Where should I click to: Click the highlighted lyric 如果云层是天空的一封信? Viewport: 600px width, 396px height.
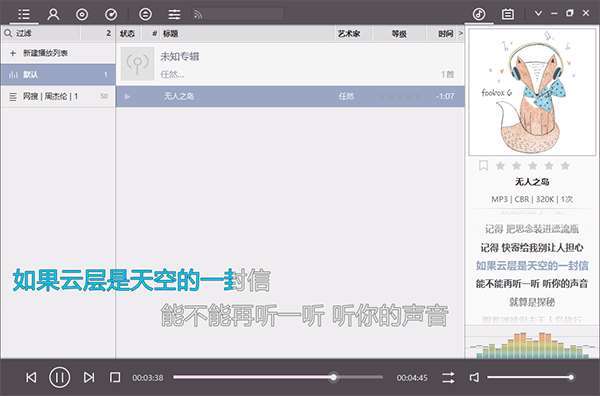[532, 266]
